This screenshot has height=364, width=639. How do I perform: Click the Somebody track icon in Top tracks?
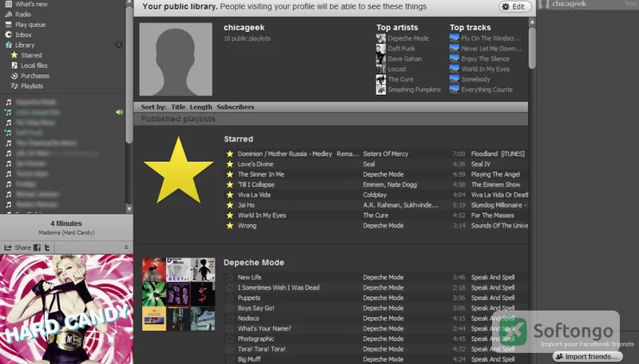454,79
